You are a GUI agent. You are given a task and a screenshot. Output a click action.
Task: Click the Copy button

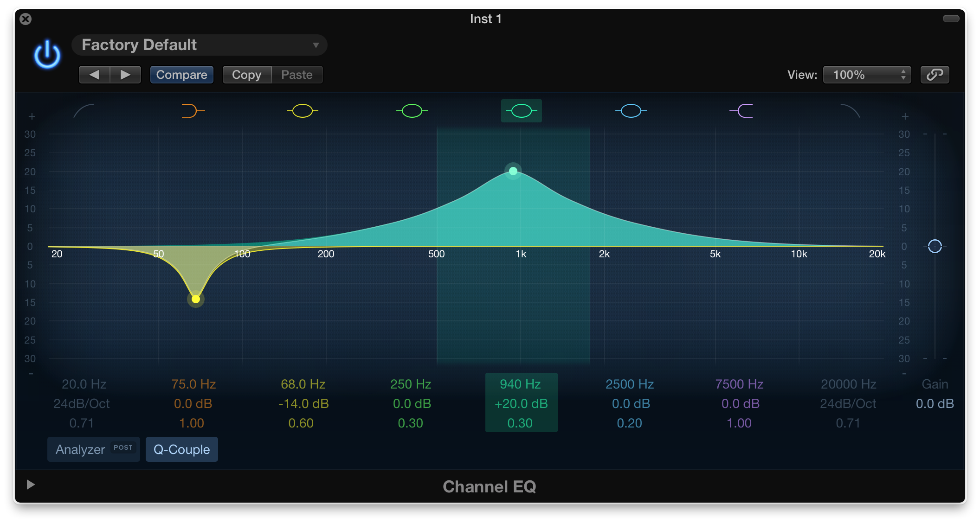tap(246, 75)
